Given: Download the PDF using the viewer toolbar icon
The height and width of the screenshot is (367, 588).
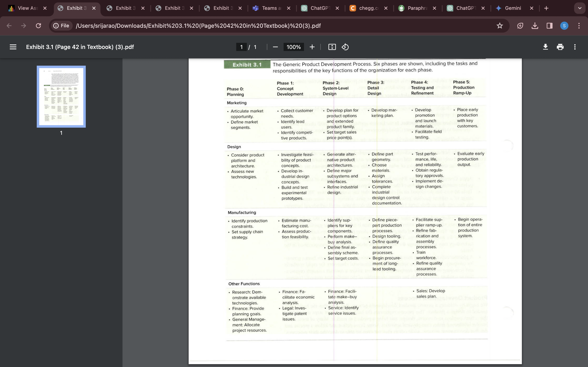Looking at the screenshot, I should click(546, 47).
